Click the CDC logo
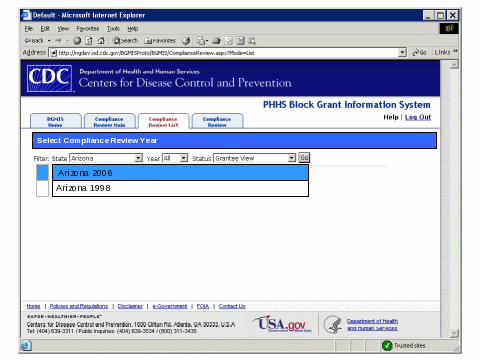The width and height of the screenshot is (480, 360). click(x=49, y=78)
